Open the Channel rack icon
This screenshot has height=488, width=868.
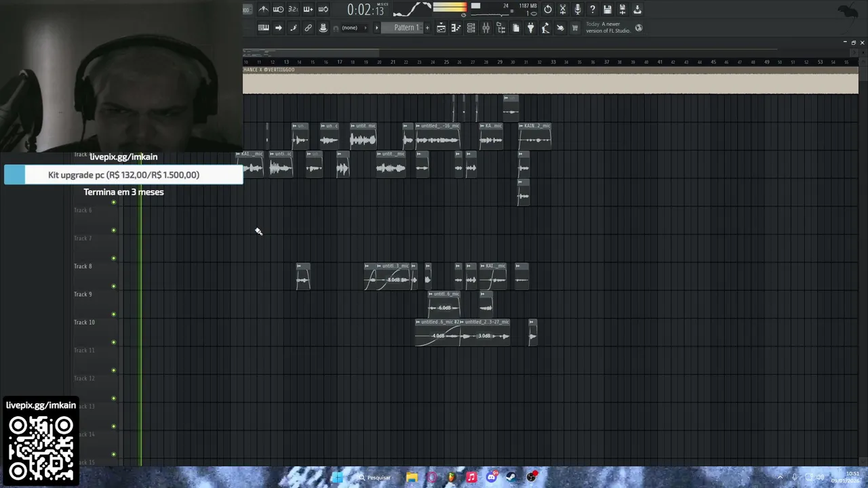pyautogui.click(x=471, y=28)
